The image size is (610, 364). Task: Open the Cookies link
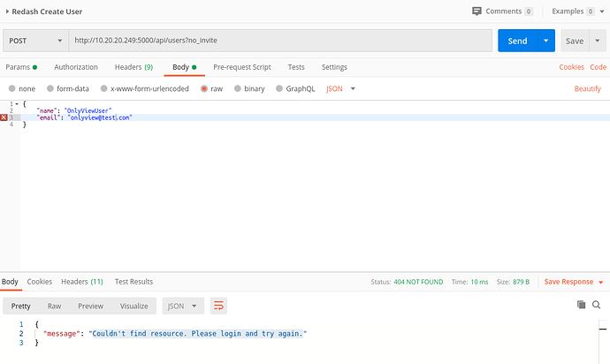571,67
